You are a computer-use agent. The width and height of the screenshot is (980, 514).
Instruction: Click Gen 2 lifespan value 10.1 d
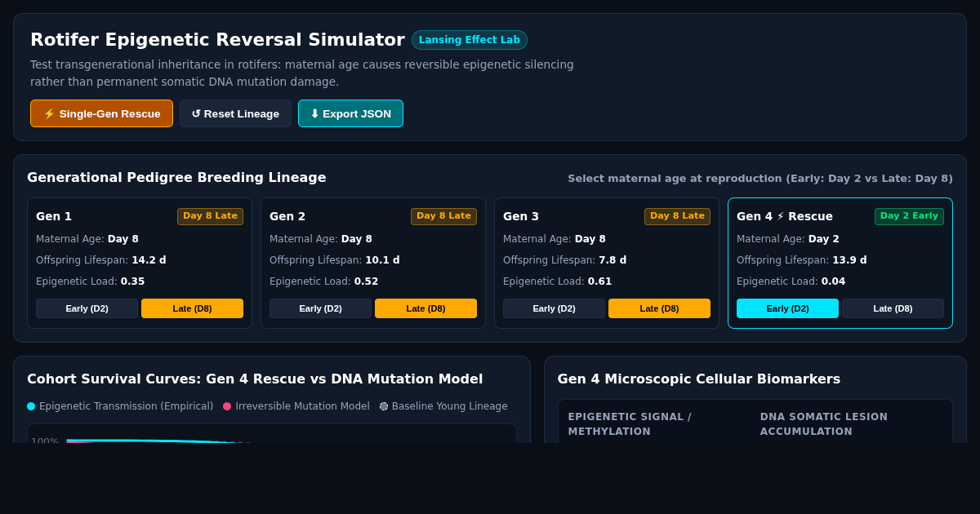coord(382,260)
